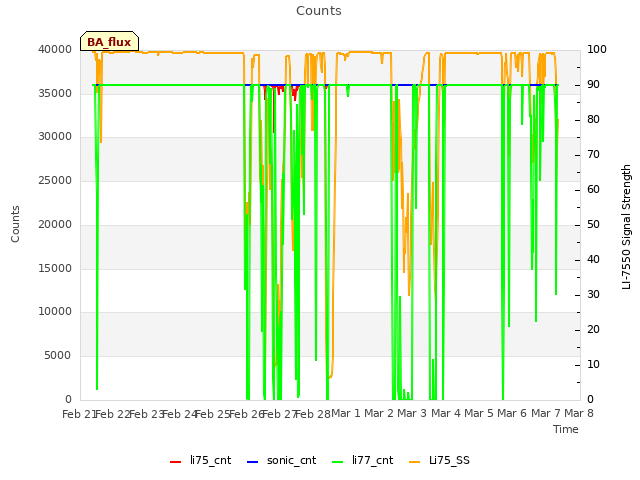640x480 pixels.
Task: Click the red li75_cnt legend swatch
Action: click(176, 462)
